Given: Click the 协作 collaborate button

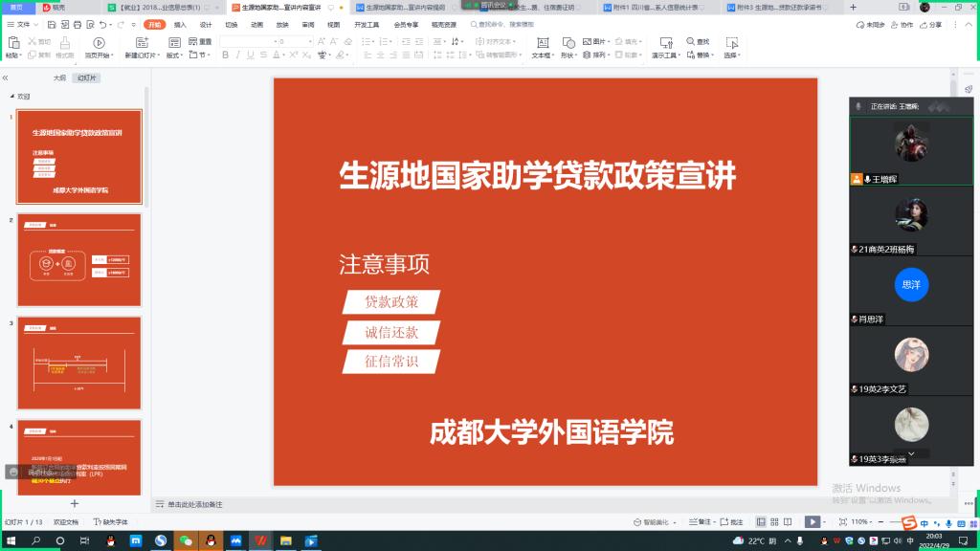Looking at the screenshot, I should click(x=902, y=24).
